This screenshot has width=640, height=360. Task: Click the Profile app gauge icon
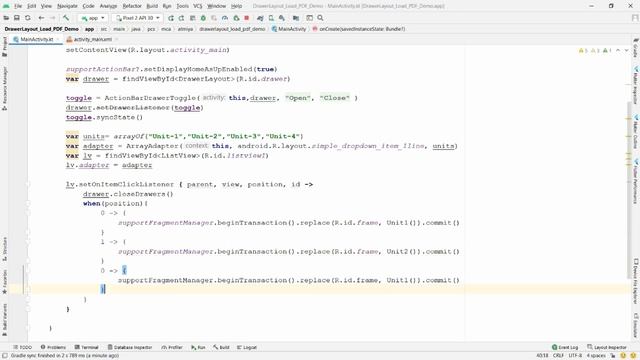(225, 18)
